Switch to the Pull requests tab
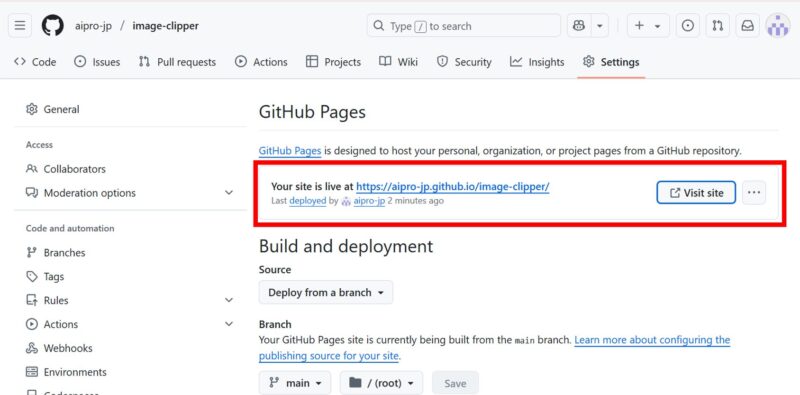The image size is (800, 395). pos(177,62)
